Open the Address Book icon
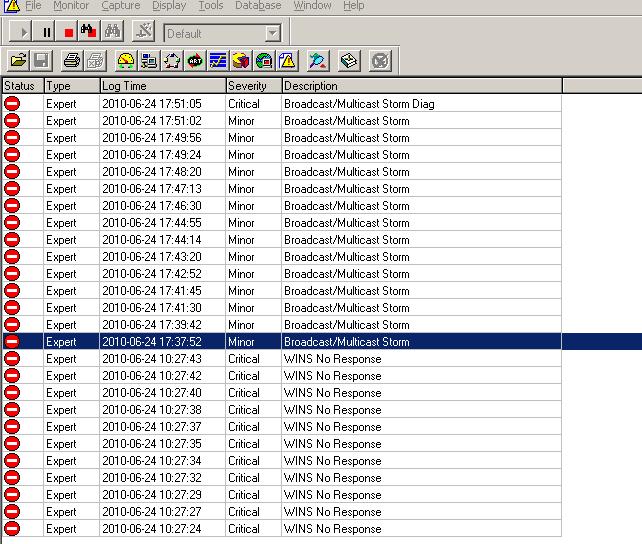The width and height of the screenshot is (642, 544). pos(348,61)
